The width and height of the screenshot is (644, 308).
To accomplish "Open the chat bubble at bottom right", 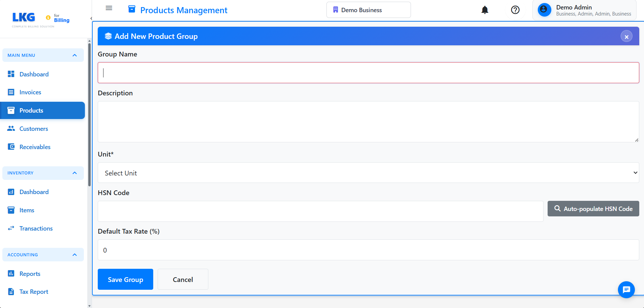I will (x=626, y=290).
